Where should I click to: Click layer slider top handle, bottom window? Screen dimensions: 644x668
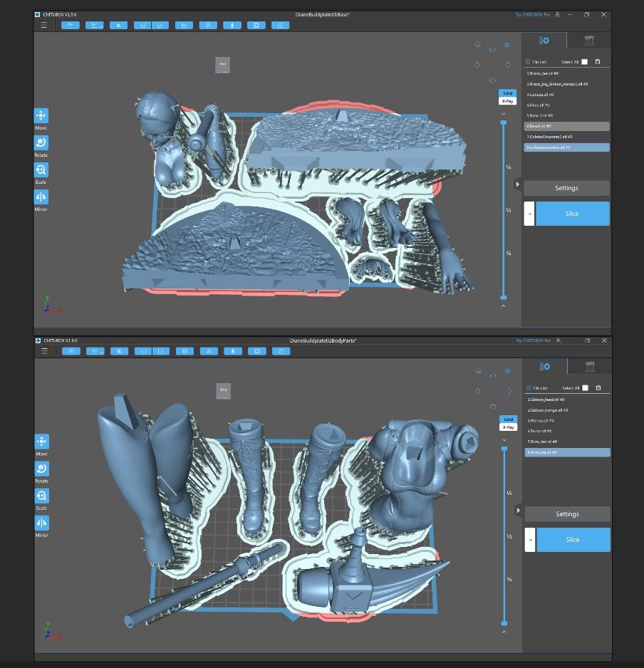click(x=504, y=449)
